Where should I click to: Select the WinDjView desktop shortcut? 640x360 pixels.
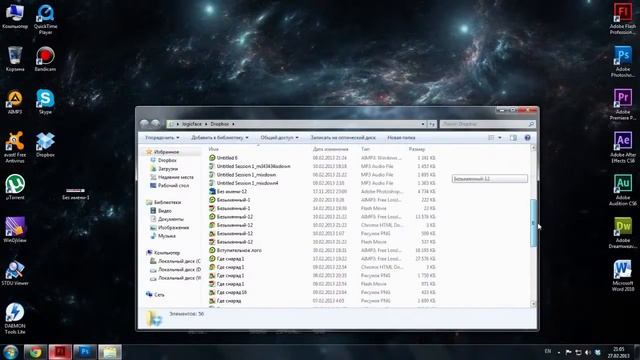[15, 230]
